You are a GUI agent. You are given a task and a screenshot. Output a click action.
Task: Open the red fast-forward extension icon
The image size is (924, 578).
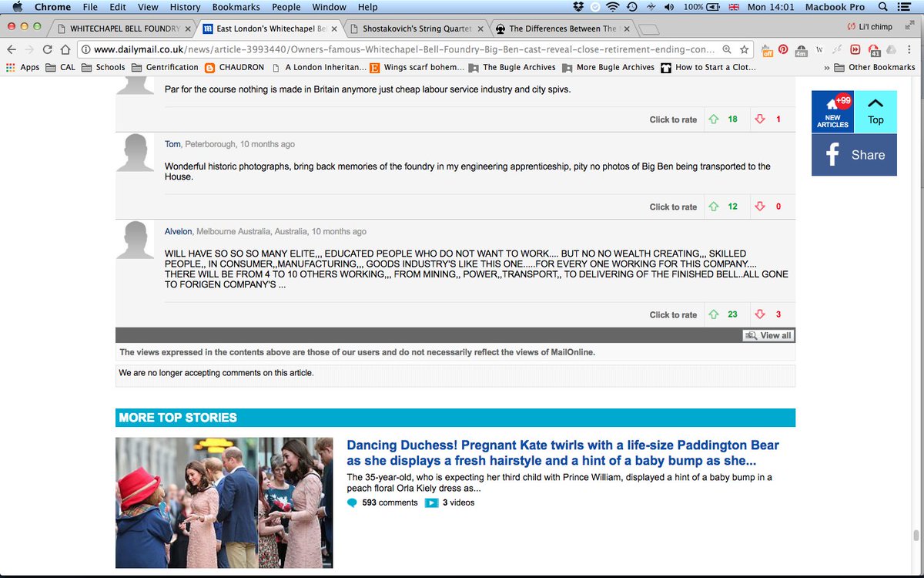pos(855,49)
